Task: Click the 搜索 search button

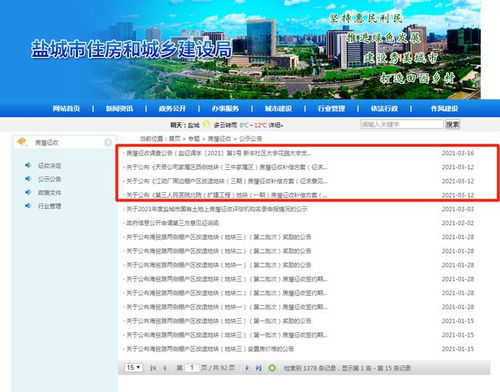Action: (453, 124)
